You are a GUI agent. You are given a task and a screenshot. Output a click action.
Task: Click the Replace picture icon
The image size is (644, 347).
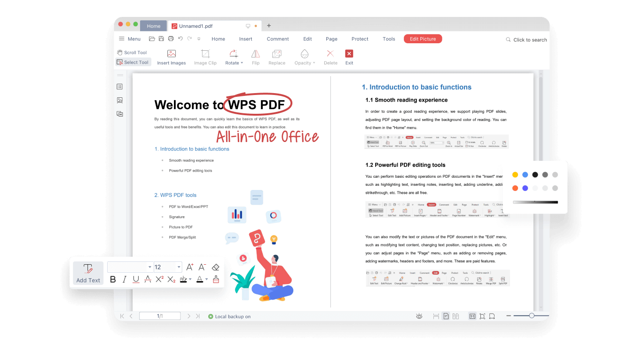(276, 56)
